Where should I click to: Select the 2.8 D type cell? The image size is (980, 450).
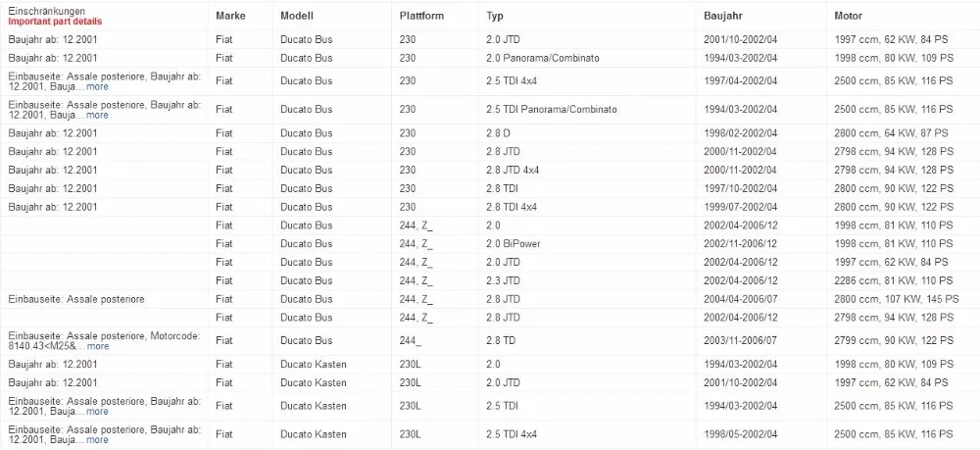[500, 133]
